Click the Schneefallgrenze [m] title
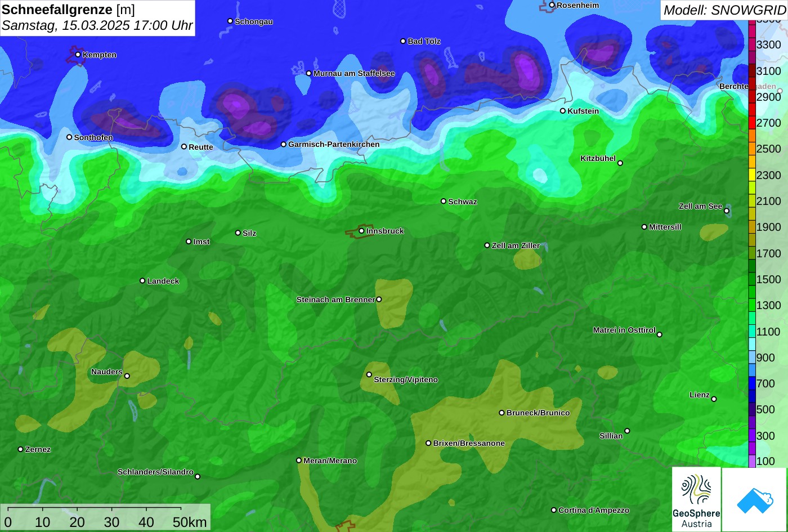Screen dimensions: 788x532 coord(69,10)
